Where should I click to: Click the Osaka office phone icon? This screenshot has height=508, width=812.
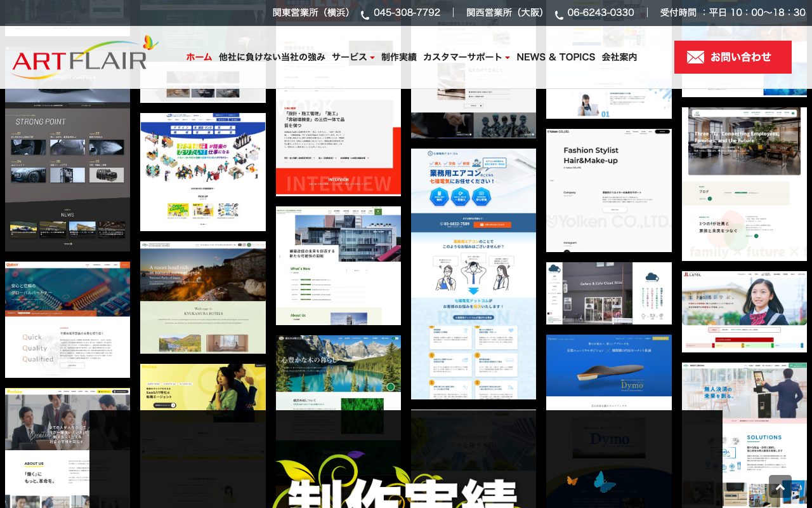click(559, 15)
